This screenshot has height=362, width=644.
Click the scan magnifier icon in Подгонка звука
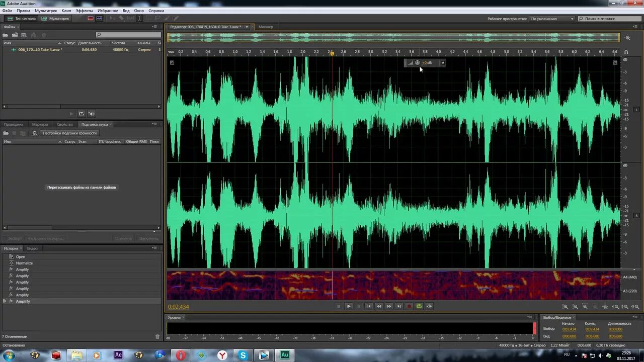tap(35, 133)
